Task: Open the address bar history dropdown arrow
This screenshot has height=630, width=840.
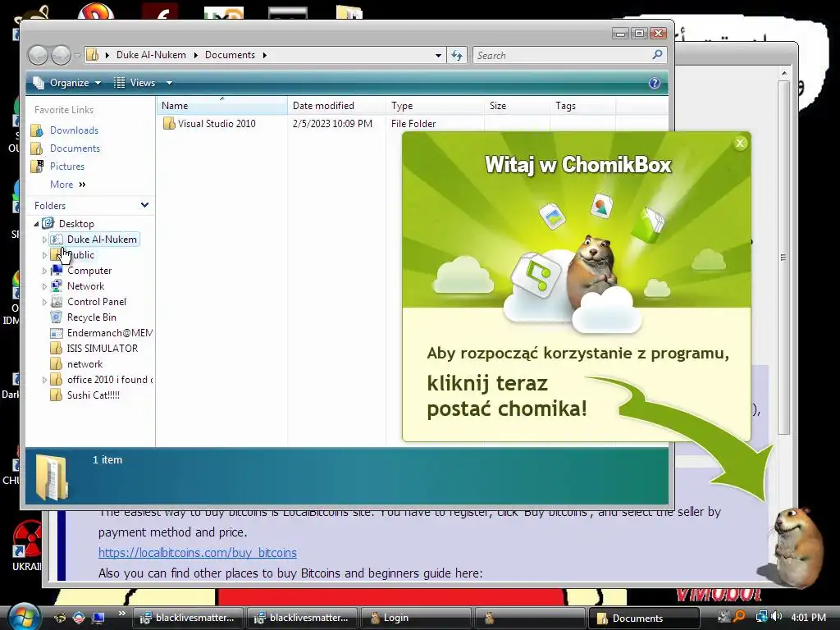Action: [x=438, y=55]
